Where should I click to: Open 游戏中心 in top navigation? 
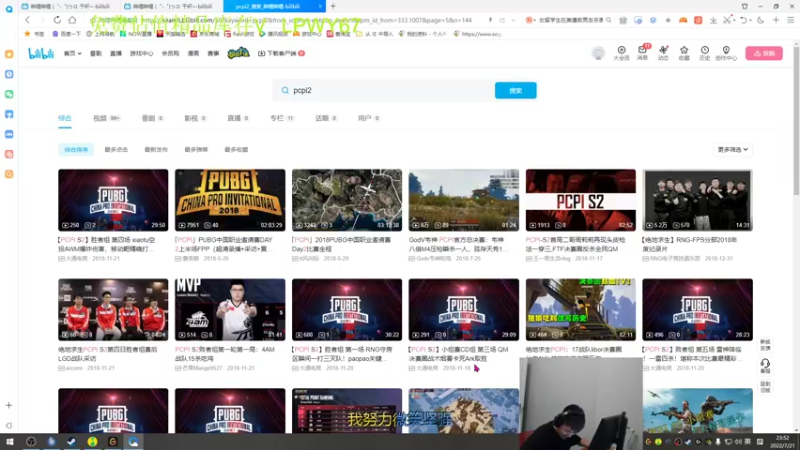point(141,53)
